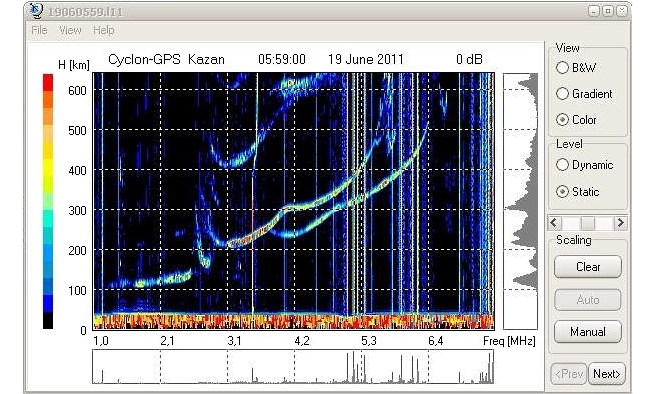
Task: Click the frequency spectrum strip below the ionogram
Action: tap(293, 367)
